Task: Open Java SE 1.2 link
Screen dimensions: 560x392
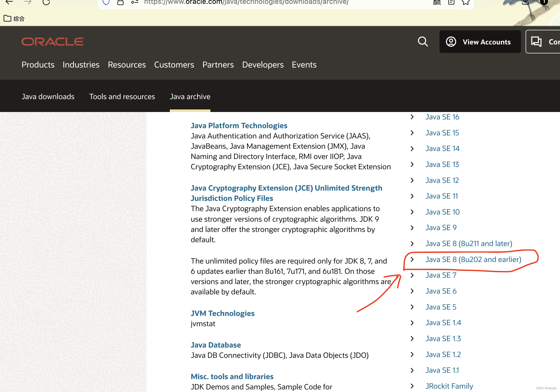Action: point(443,354)
